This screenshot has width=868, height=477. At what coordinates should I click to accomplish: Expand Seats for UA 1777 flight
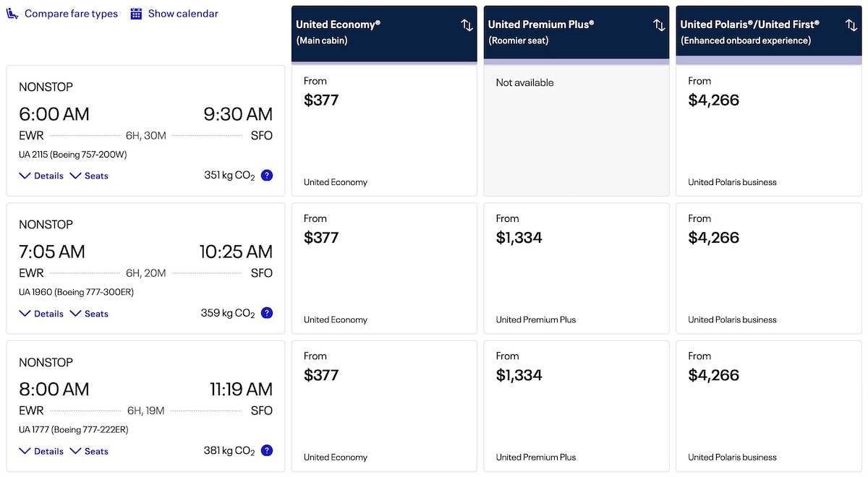[89, 451]
